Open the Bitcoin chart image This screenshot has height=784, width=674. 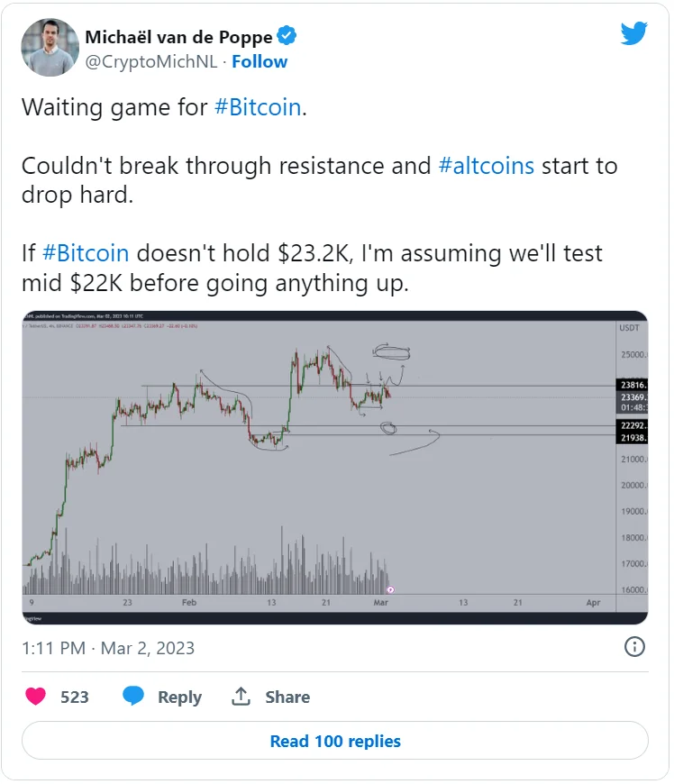click(x=335, y=468)
